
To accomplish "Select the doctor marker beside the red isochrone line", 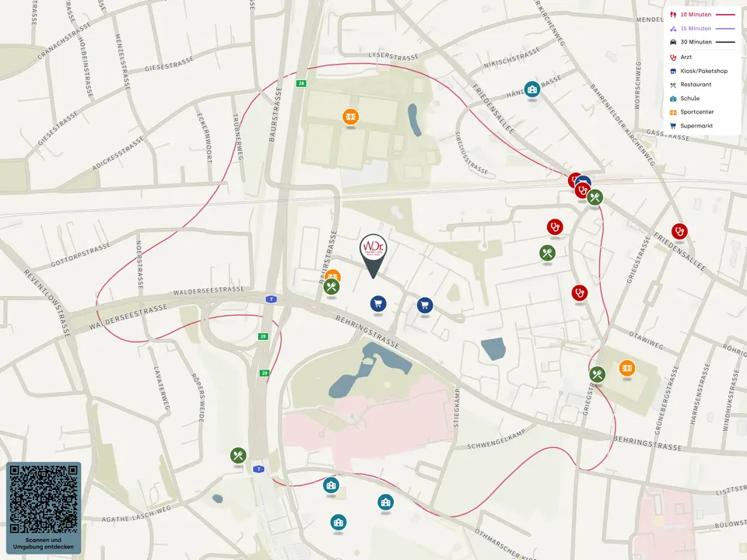I will tap(580, 293).
